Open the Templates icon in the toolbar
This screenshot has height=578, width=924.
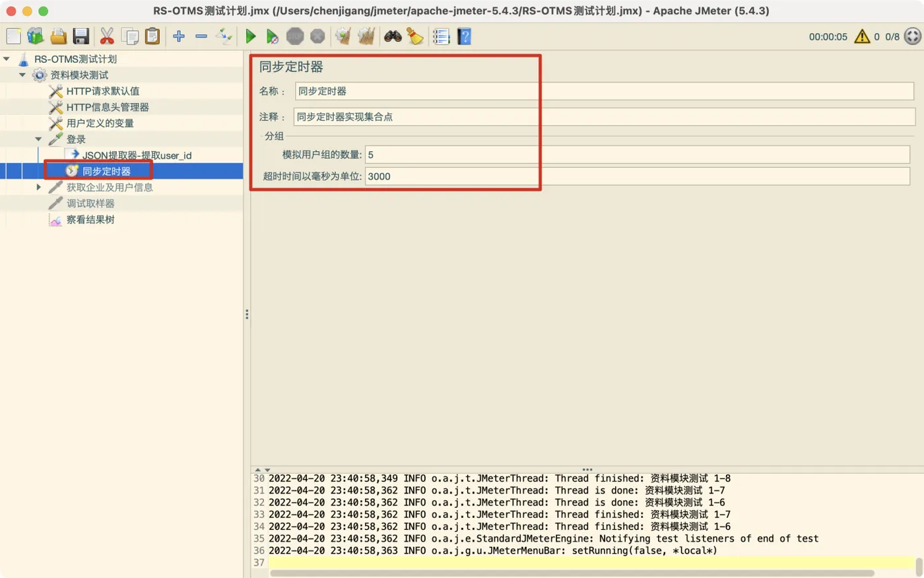[36, 36]
